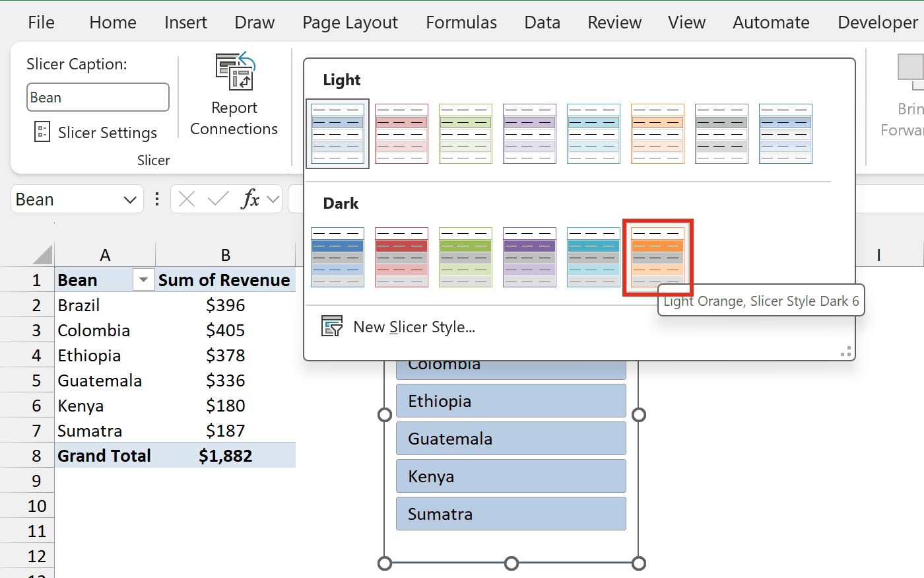Expand the Name Box dropdown
Screen dimensions: 924x578
point(130,199)
